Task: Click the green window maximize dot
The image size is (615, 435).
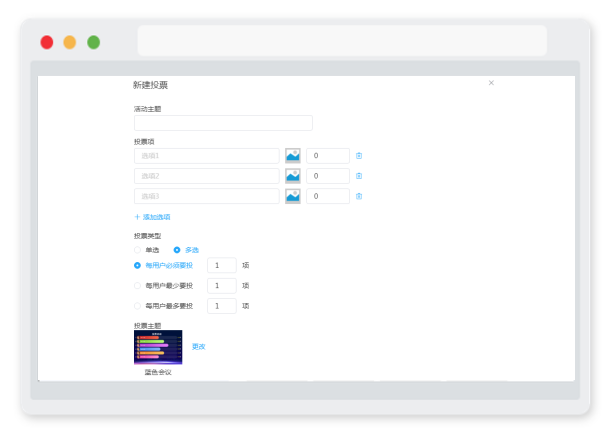Action: pyautogui.click(x=93, y=42)
